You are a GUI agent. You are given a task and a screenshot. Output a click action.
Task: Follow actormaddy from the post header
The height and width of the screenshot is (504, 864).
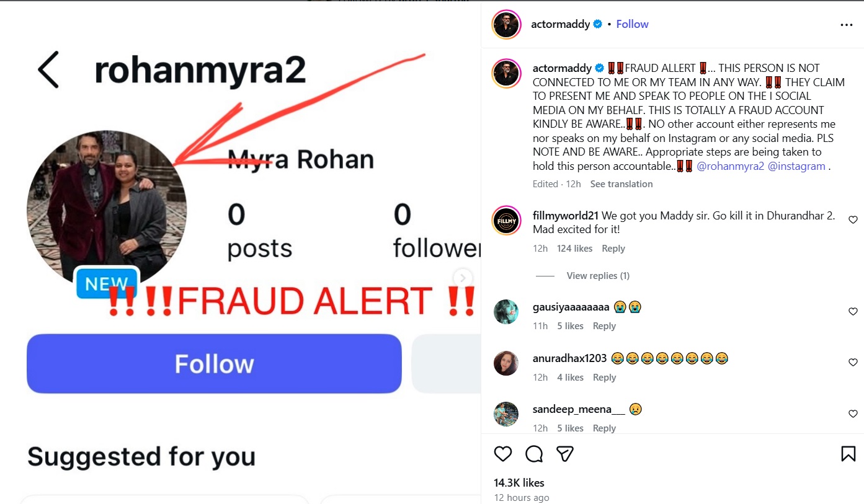tap(632, 24)
